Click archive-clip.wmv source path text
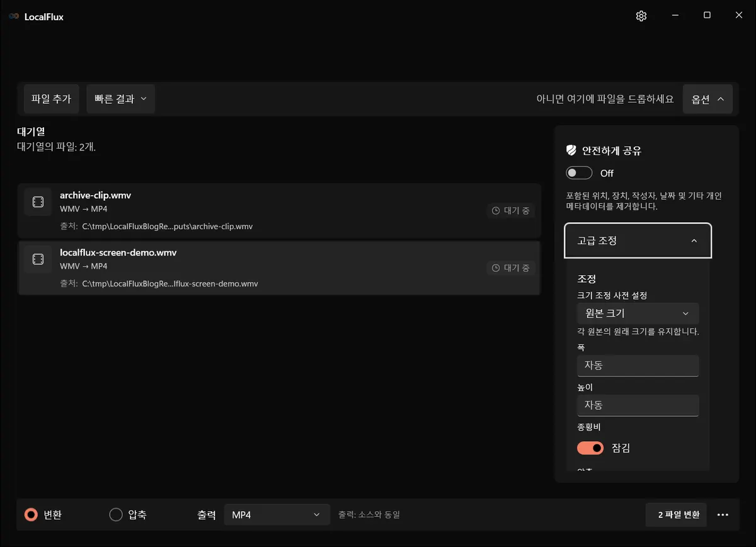This screenshot has width=756, height=547. tap(168, 227)
